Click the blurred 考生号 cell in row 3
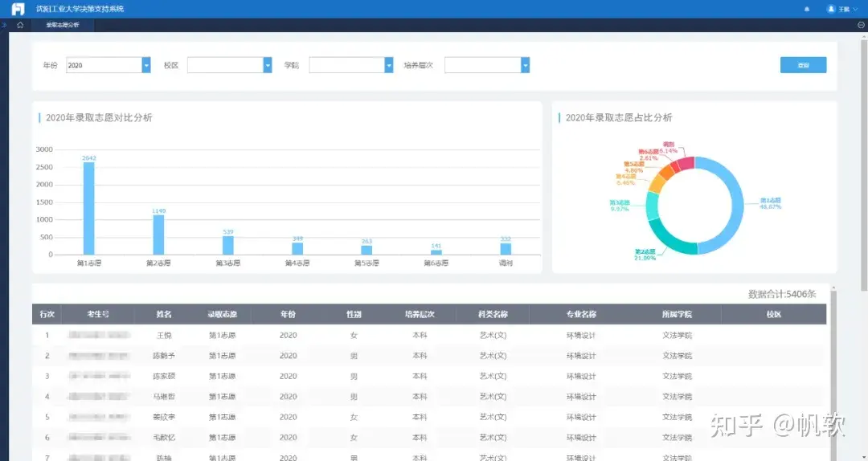 click(x=99, y=377)
